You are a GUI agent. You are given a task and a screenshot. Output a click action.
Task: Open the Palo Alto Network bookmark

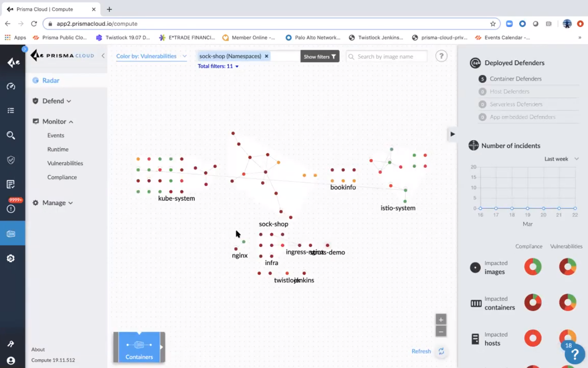coord(313,38)
